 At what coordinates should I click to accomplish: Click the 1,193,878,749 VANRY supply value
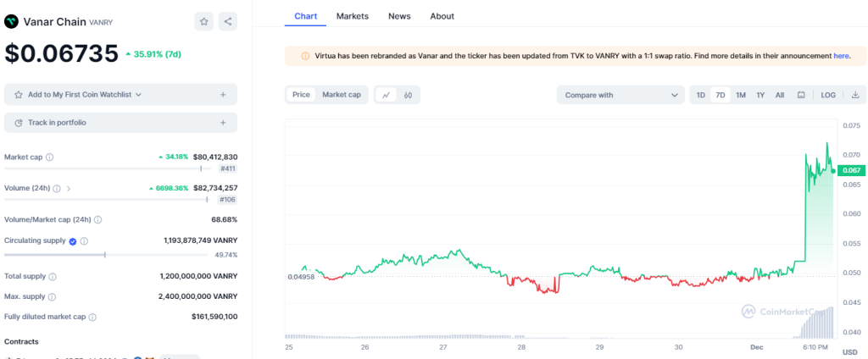200,240
